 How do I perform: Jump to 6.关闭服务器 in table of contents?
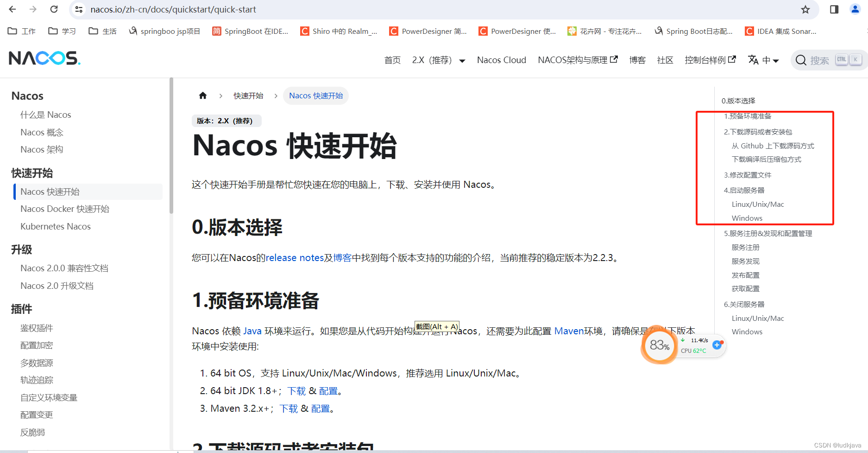(744, 304)
